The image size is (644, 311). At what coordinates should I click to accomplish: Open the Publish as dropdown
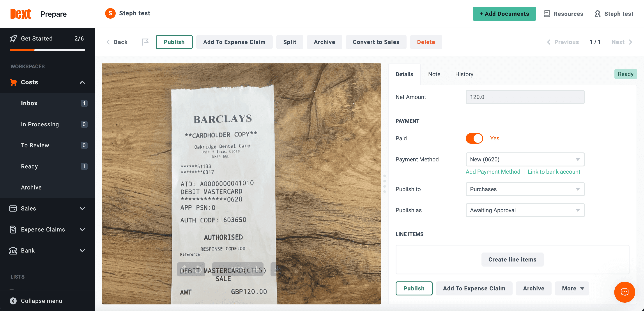coord(525,210)
